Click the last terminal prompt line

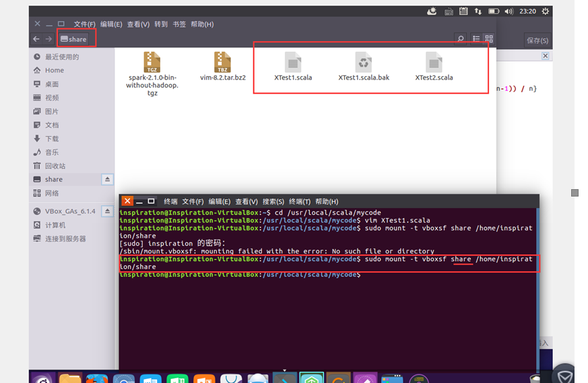[240, 275]
